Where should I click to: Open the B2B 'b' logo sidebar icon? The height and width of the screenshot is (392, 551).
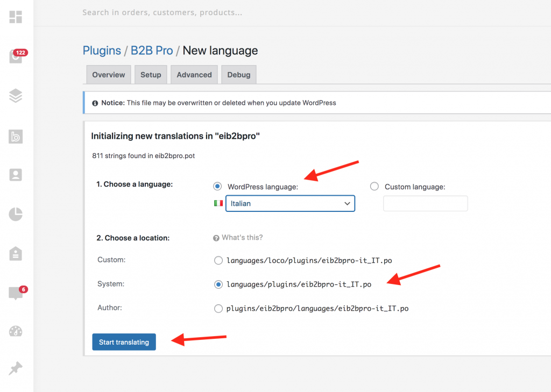click(x=16, y=136)
